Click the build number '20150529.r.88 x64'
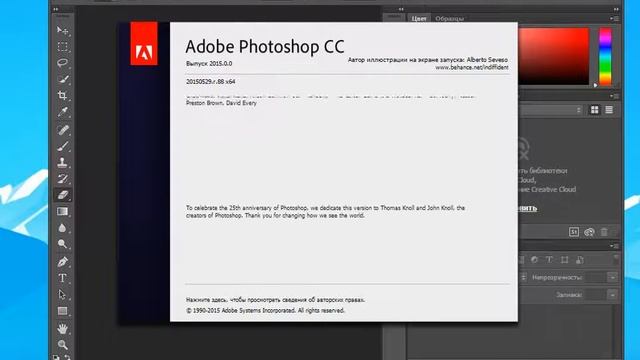 coord(211,82)
